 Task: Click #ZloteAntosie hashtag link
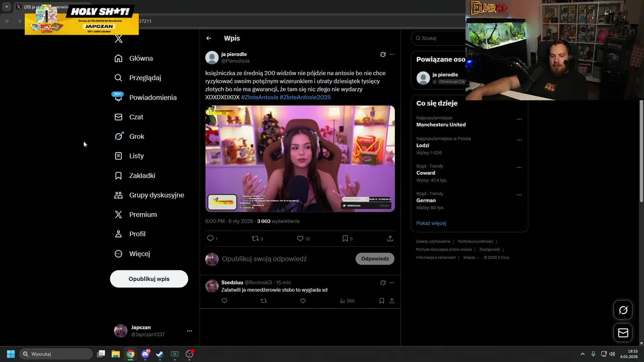tap(260, 97)
